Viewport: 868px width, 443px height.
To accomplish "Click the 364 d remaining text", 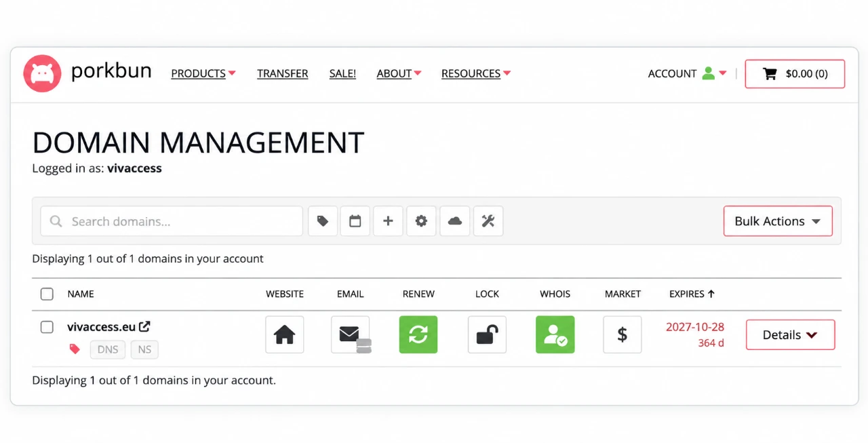I will click(x=711, y=343).
